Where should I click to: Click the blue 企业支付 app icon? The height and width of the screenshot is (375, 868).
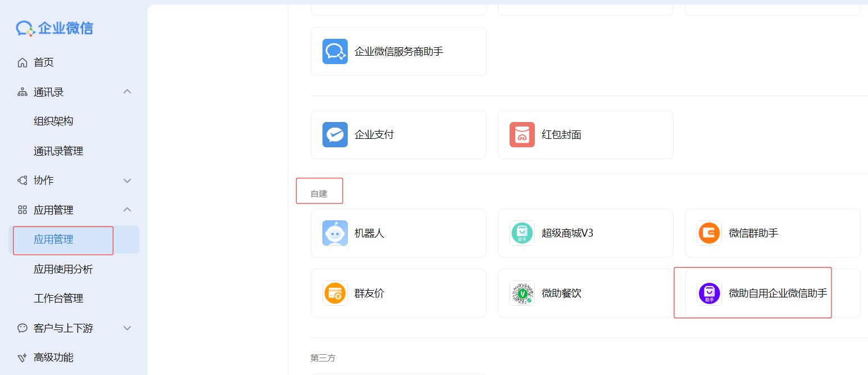coord(335,134)
